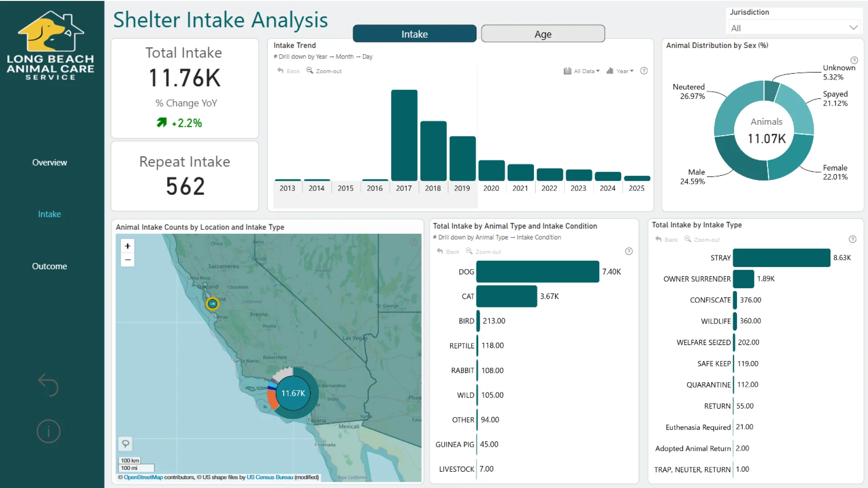Open help icon on Intake Trend chart

click(x=644, y=70)
